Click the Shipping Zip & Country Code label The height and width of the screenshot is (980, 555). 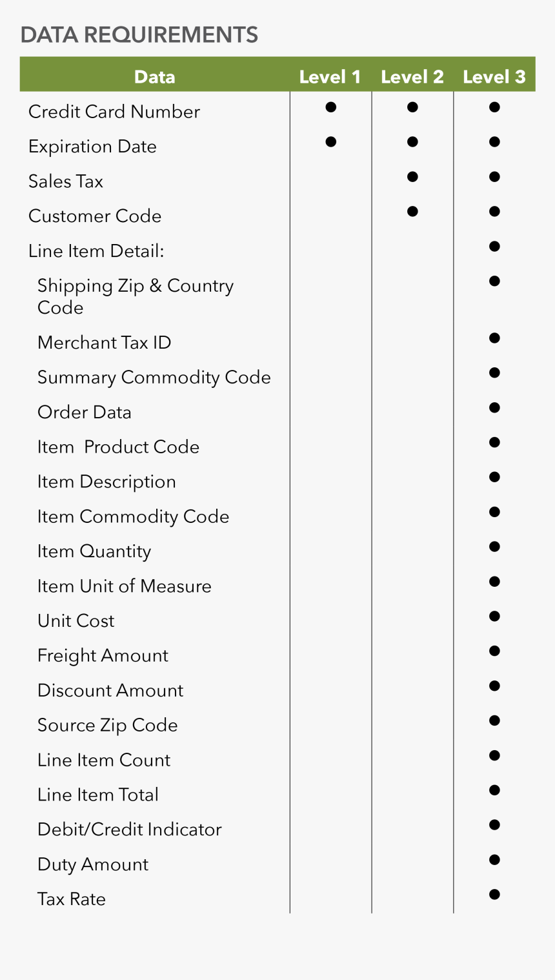click(136, 296)
